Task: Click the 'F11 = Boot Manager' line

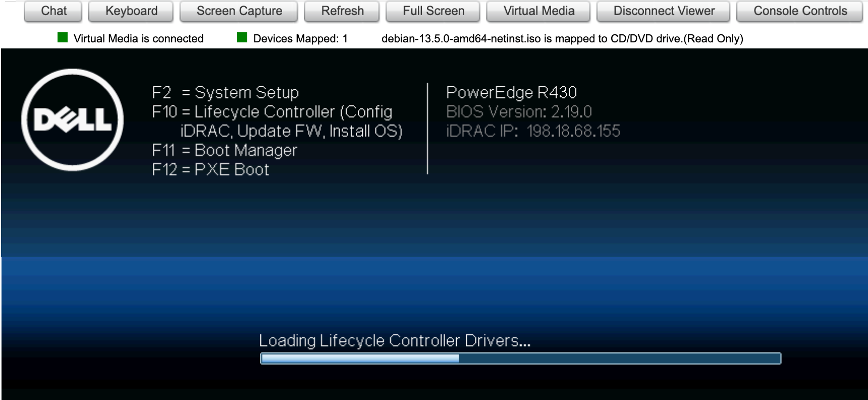Action: click(225, 150)
